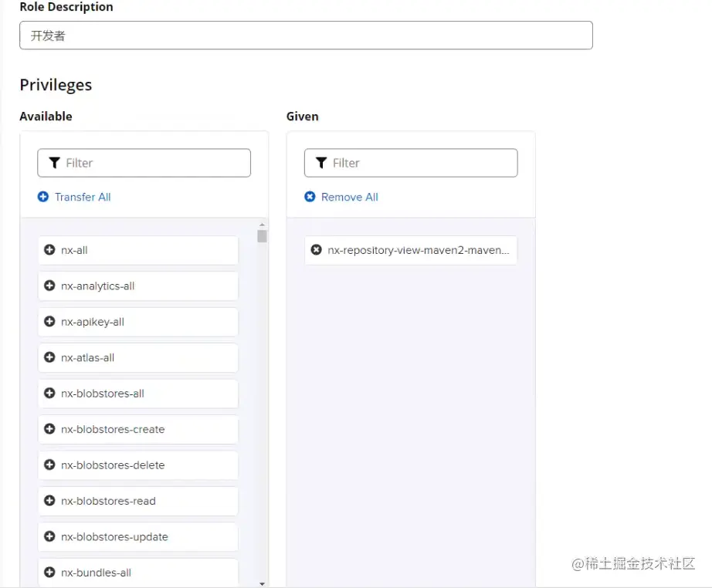Click the Available list scroll-down arrow
712x588 pixels.
click(263, 583)
